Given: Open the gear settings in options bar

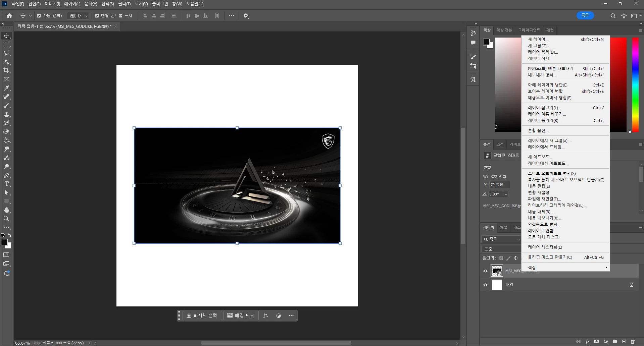Looking at the screenshot, I should coord(246,16).
